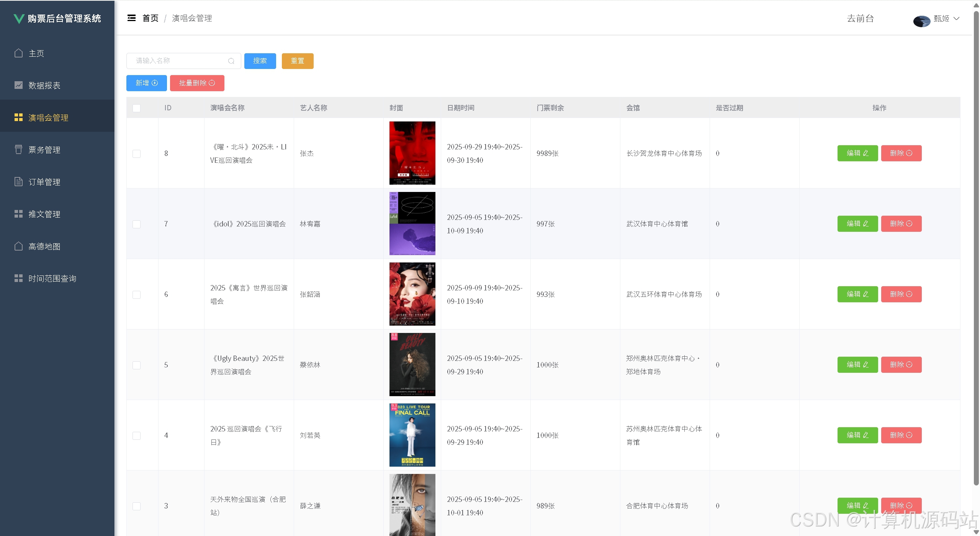Edit the 林宥嘉 idol concert row

[x=857, y=224]
